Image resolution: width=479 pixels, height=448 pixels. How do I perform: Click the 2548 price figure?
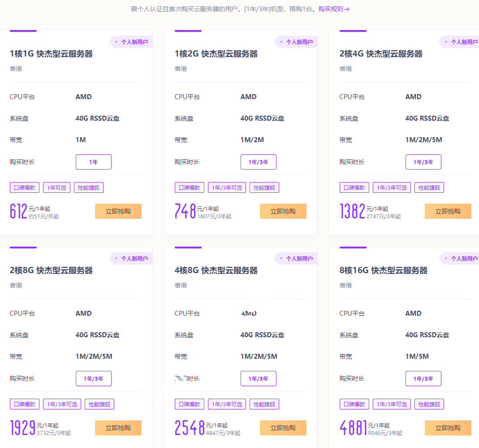point(190,428)
